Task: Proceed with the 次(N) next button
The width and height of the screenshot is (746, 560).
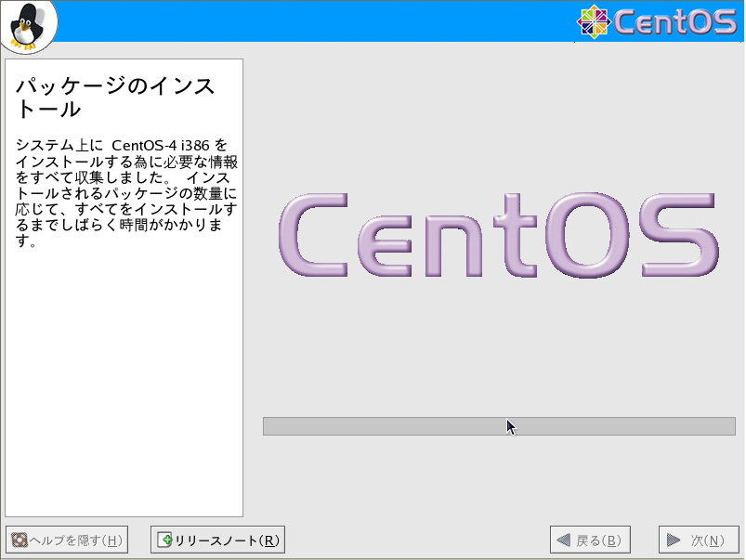Action: (699, 540)
